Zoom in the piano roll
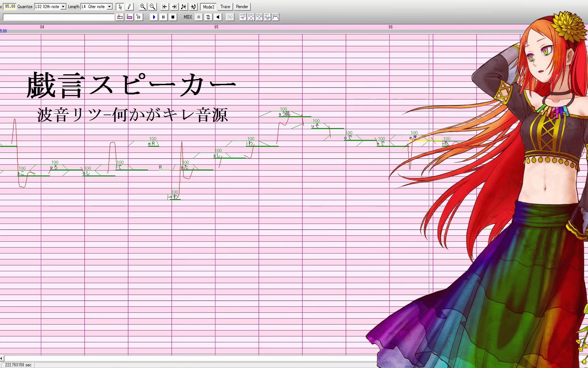The width and height of the screenshot is (588, 368). [143, 7]
